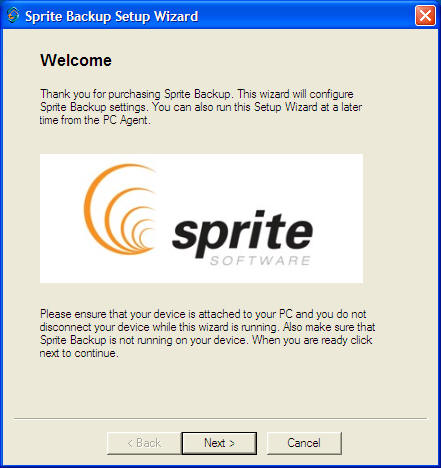
Task: Click the 'Please ensure that your device' paragraph
Action: coord(207,333)
